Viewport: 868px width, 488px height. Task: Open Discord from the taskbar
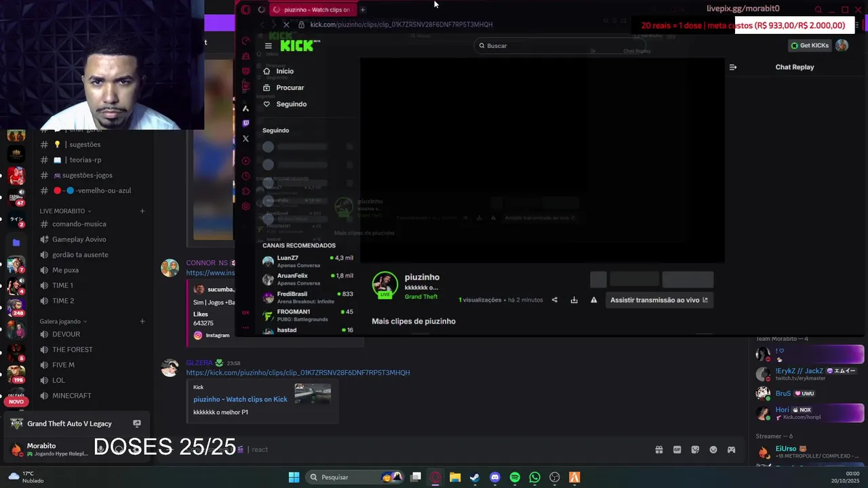coord(495,477)
